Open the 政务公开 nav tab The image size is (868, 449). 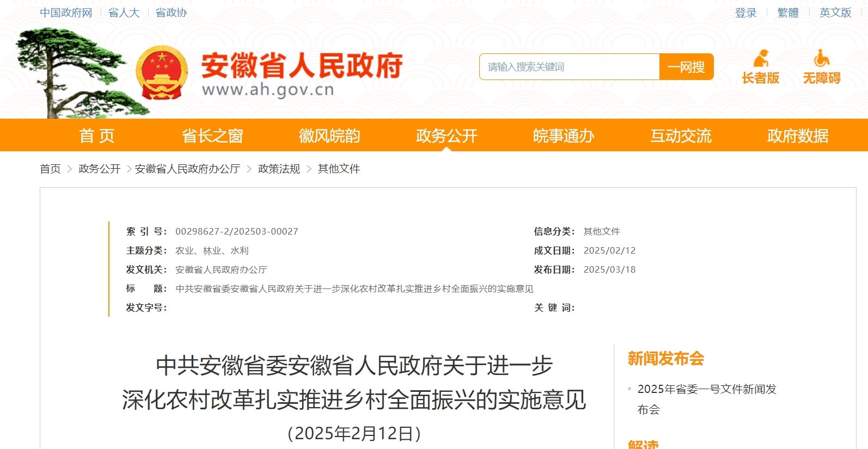447,136
